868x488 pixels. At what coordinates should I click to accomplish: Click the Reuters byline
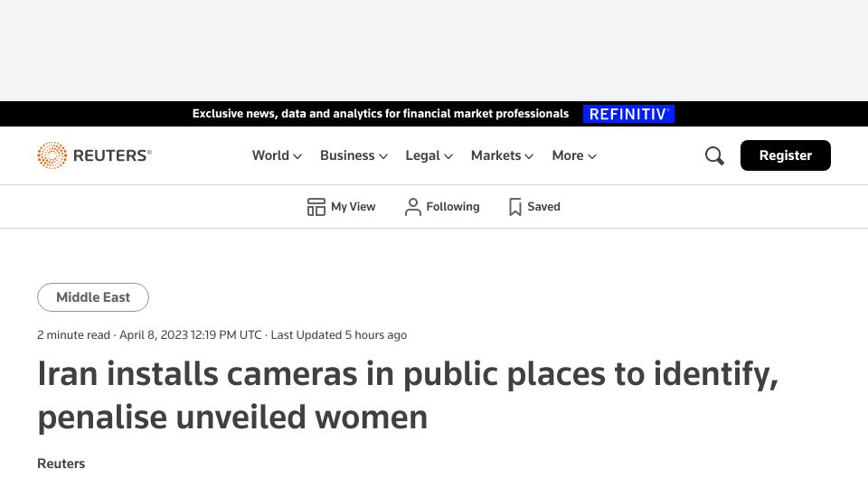click(61, 464)
